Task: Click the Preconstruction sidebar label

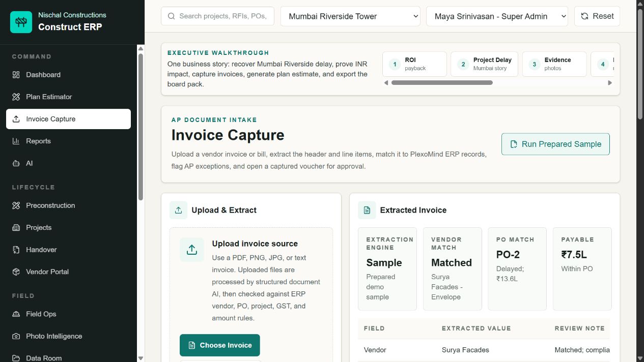Action: point(50,205)
